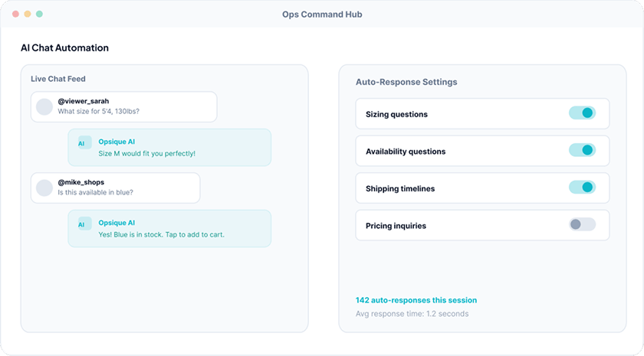Select message "Is this available in blue?"
Screen dimensions: 644x356
pos(95,192)
